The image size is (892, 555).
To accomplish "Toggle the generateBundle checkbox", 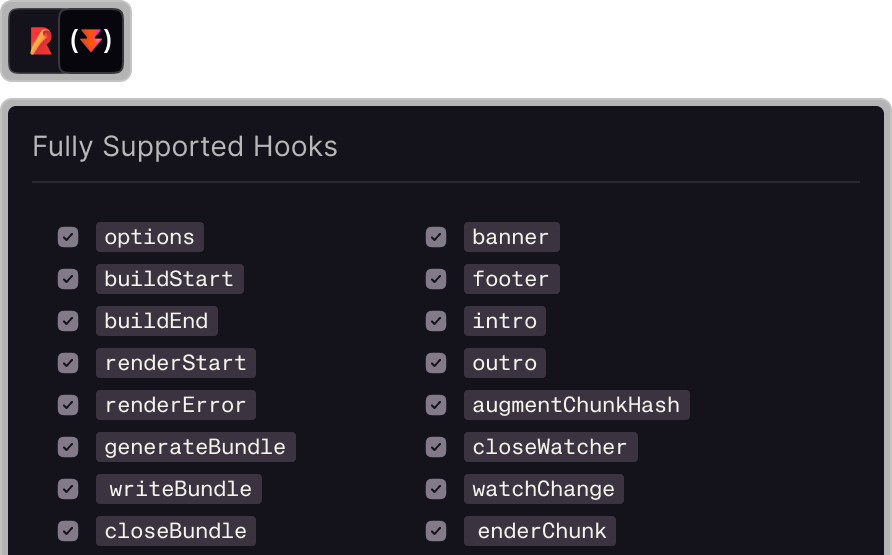I will (x=68, y=447).
